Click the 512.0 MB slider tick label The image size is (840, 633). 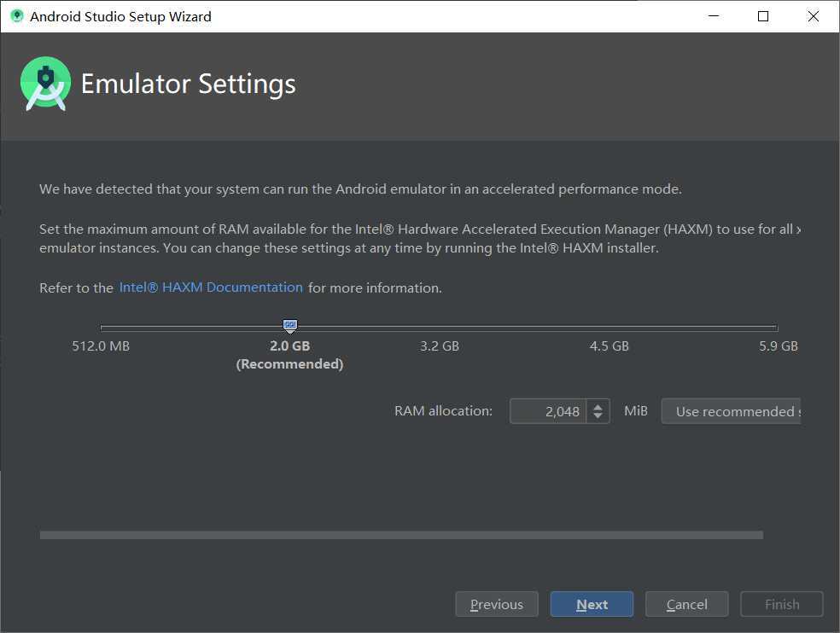pos(101,346)
